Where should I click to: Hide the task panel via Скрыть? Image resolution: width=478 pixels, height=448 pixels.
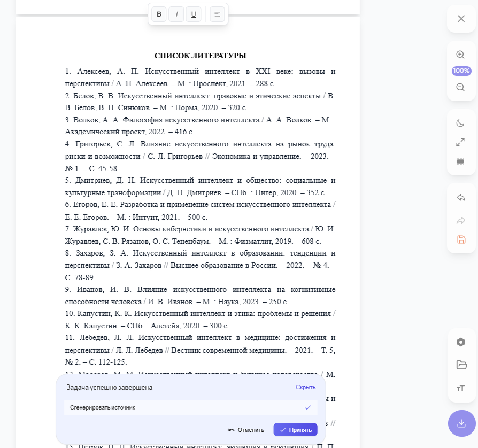pos(305,387)
